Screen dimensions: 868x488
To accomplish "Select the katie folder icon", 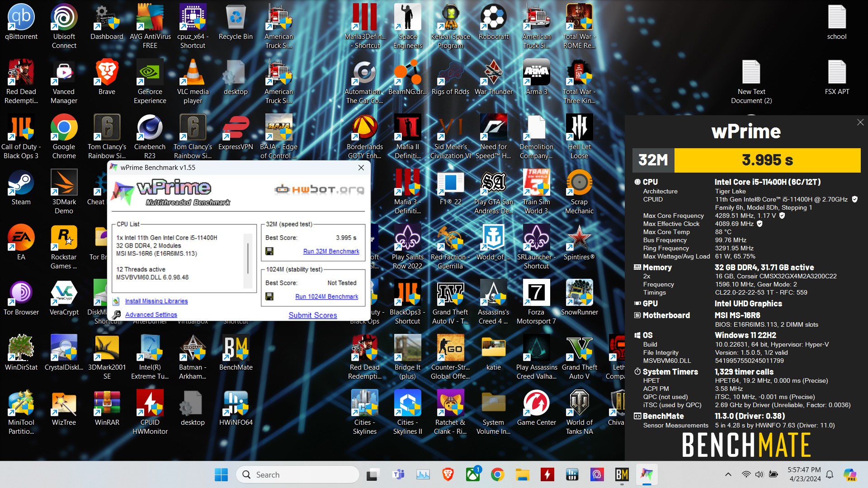I will coord(494,352).
